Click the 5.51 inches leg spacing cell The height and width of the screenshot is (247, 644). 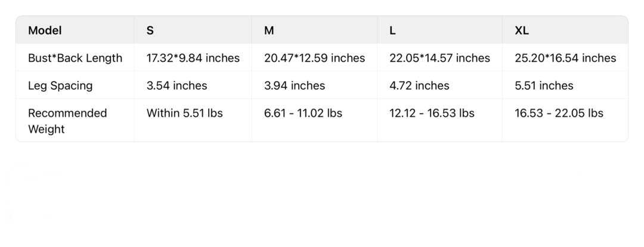[x=544, y=85]
